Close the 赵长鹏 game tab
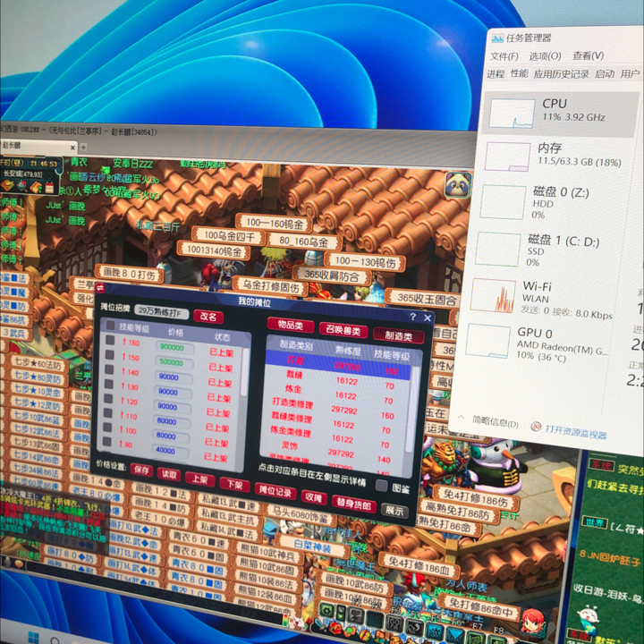This screenshot has width=644, height=644. [x=72, y=148]
